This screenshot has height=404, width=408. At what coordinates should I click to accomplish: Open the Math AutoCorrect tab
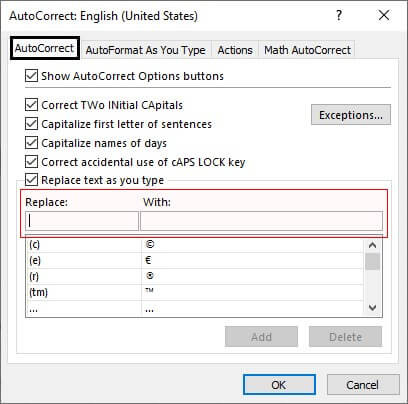click(x=307, y=50)
